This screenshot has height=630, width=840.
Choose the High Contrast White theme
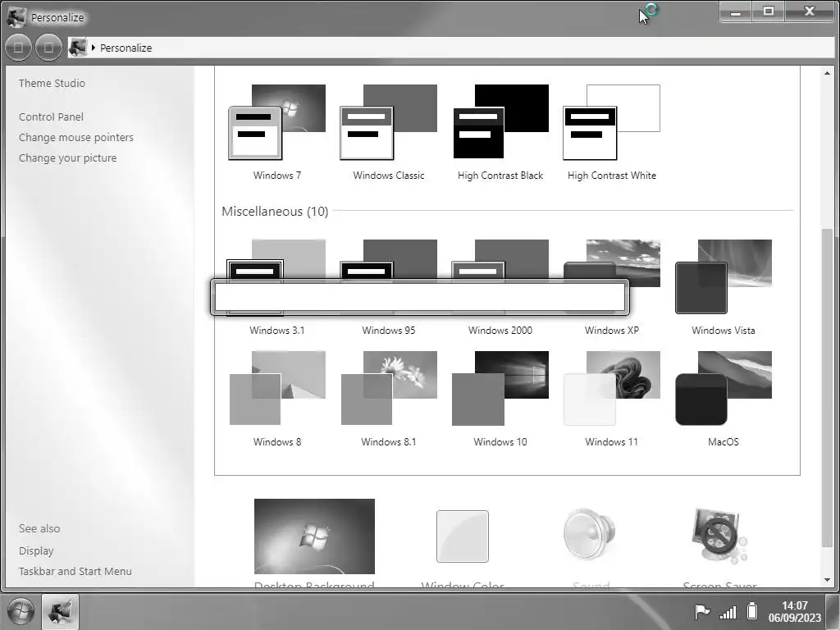pyautogui.click(x=612, y=132)
